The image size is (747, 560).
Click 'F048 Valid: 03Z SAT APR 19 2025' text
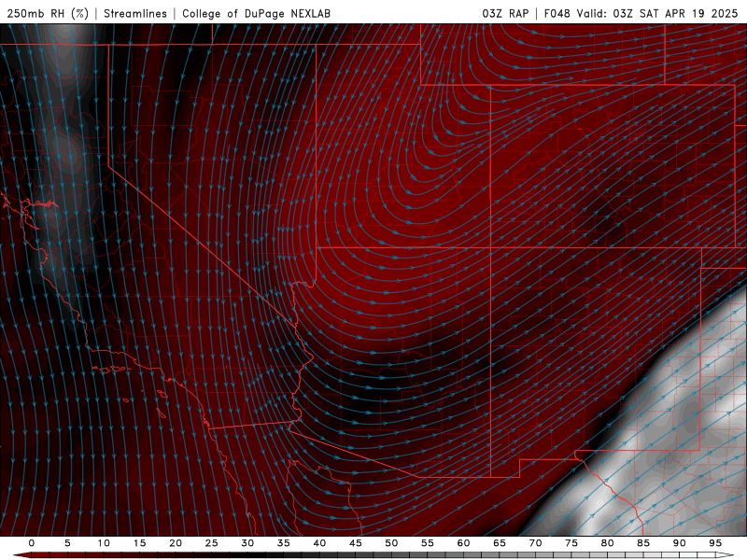pyautogui.click(x=641, y=13)
